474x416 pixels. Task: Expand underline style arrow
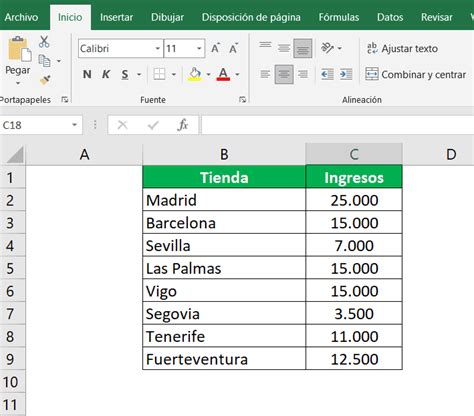pos(139,74)
